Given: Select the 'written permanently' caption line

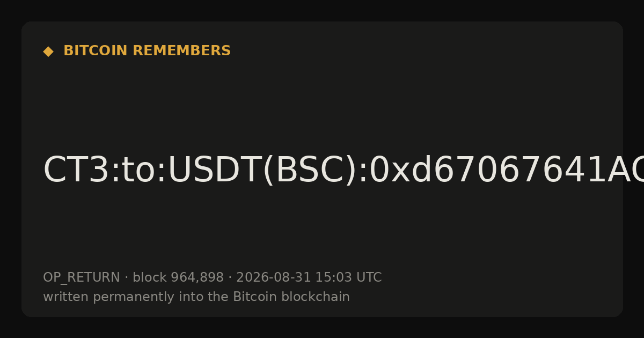Looking at the screenshot, I should tap(196, 297).
